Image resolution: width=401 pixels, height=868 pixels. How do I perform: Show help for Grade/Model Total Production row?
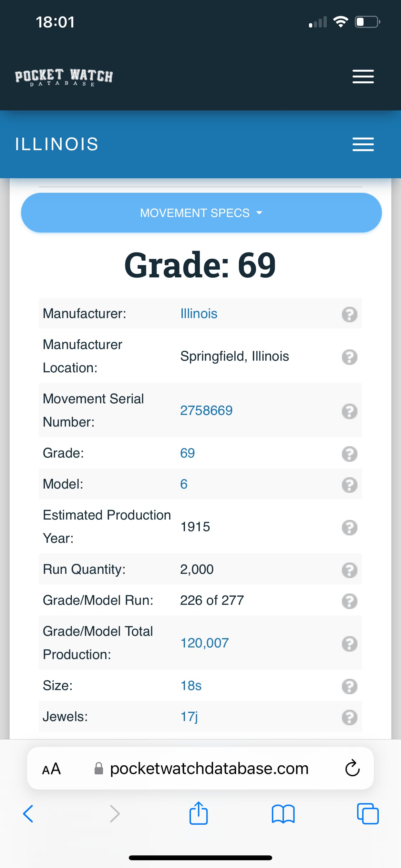point(349,644)
